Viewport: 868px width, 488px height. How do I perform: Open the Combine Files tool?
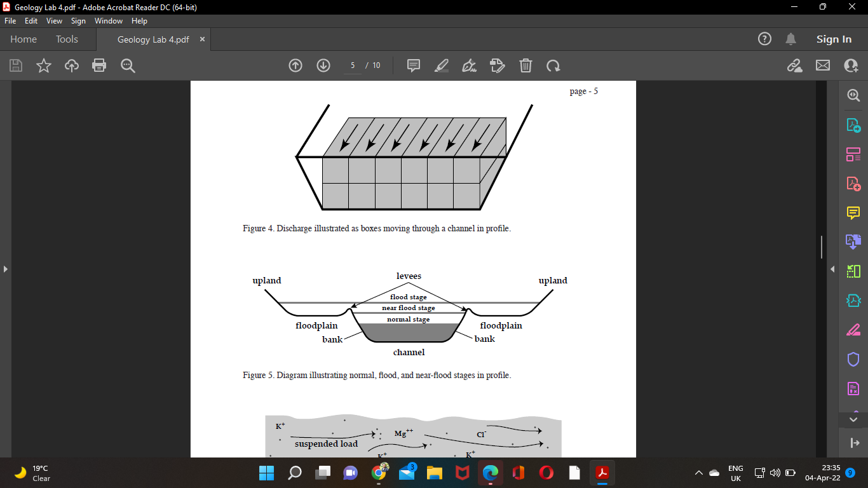(853, 241)
